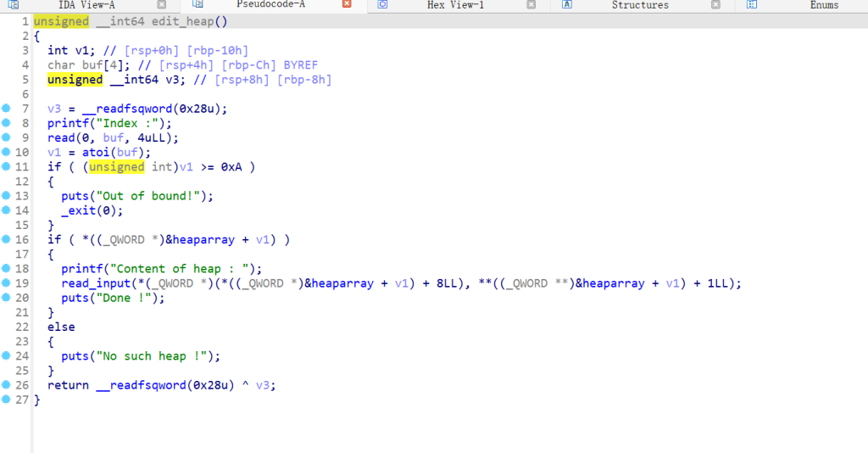Toggle breakpoint dot on line 7

[6, 109]
